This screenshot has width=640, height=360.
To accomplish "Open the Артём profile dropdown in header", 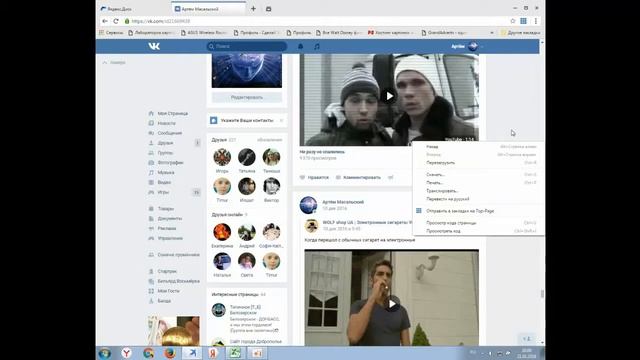I will click(467, 46).
